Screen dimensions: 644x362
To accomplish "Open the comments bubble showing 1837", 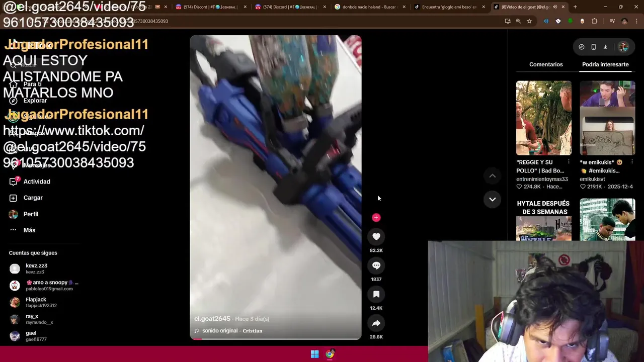I will tap(376, 265).
